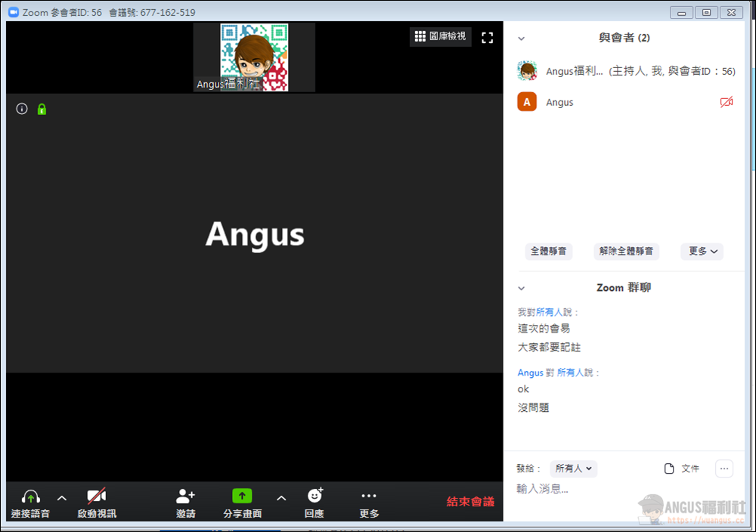Expand audio options arrow next to Connect Audio
Image resolution: width=756 pixels, height=532 pixels.
62,498
